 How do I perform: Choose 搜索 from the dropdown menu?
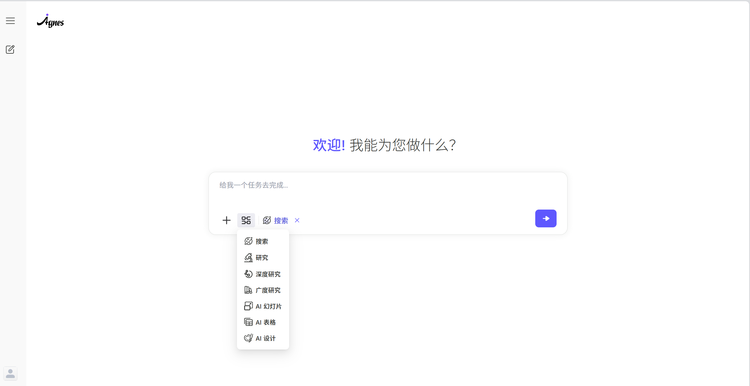tap(263, 242)
